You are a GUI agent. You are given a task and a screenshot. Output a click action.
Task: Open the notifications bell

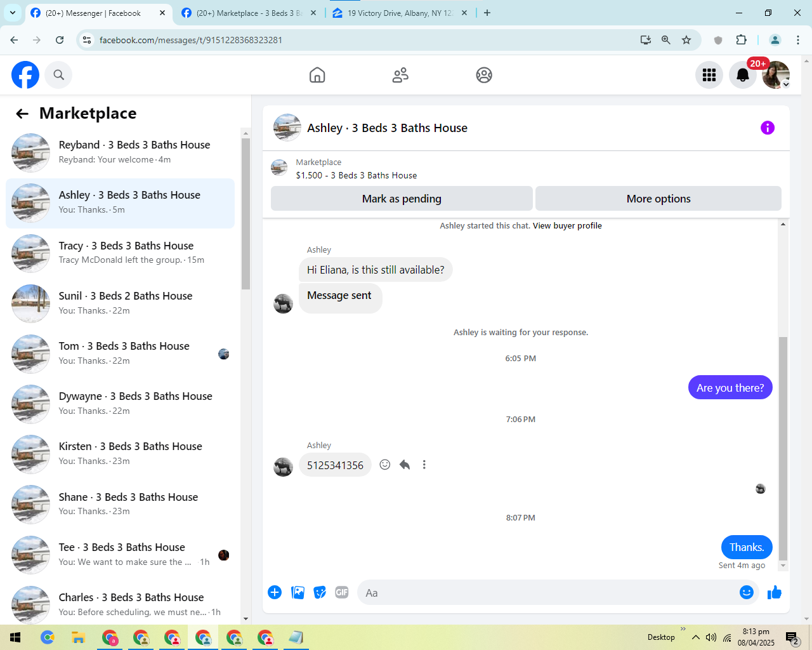point(743,75)
